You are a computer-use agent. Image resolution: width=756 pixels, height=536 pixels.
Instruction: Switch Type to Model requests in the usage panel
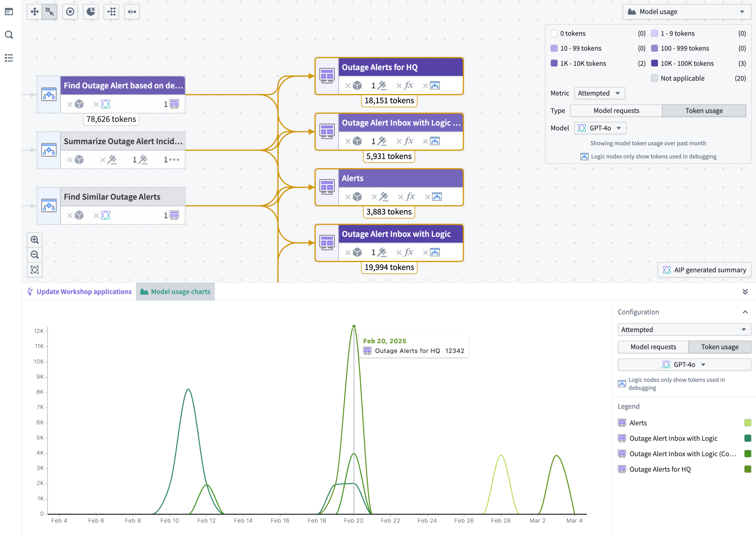tap(616, 110)
